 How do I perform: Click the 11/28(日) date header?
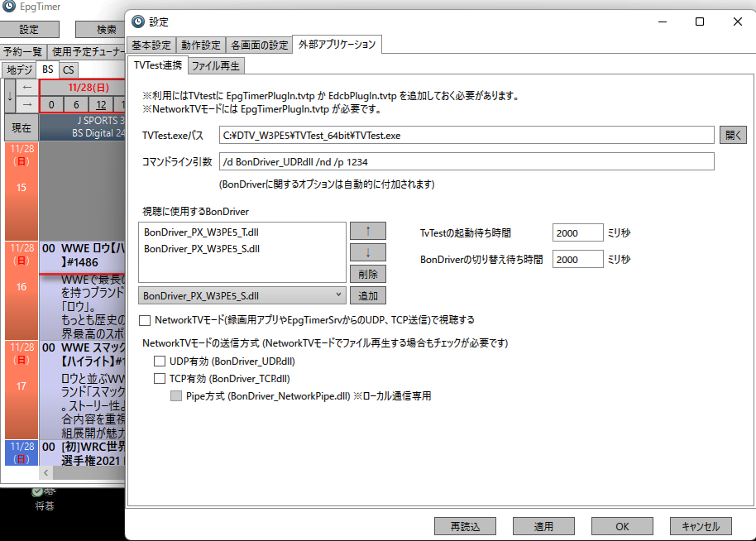point(83,88)
